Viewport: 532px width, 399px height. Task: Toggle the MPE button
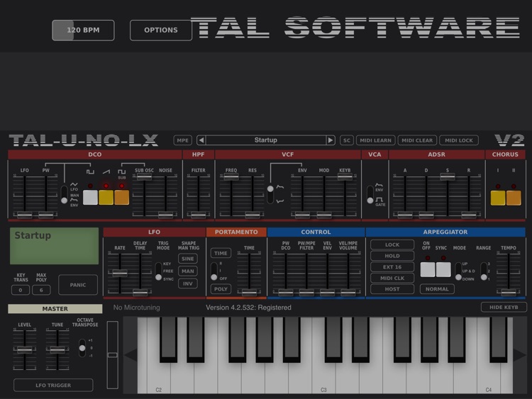182,140
